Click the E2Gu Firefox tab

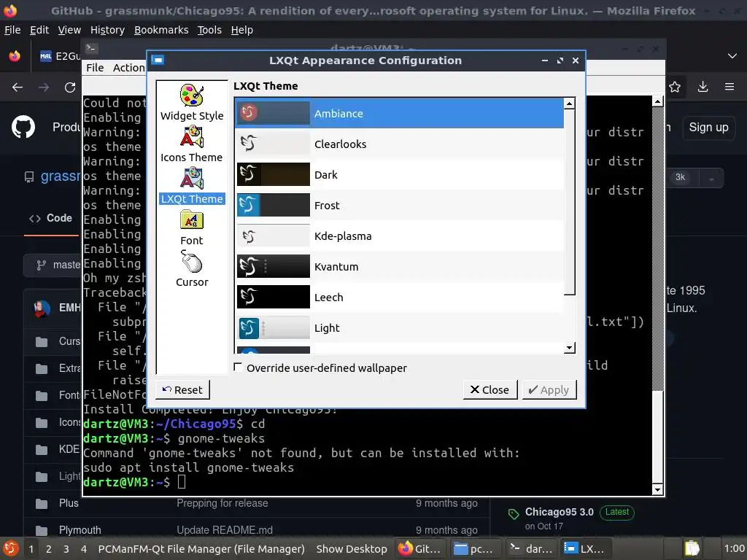pos(60,56)
